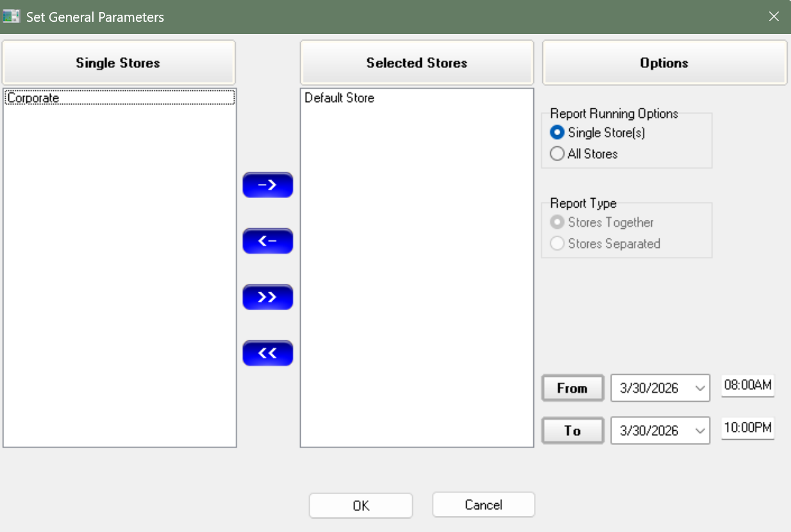This screenshot has height=532, width=791.
Task: Choose the Stores Together report type
Action: (558, 222)
